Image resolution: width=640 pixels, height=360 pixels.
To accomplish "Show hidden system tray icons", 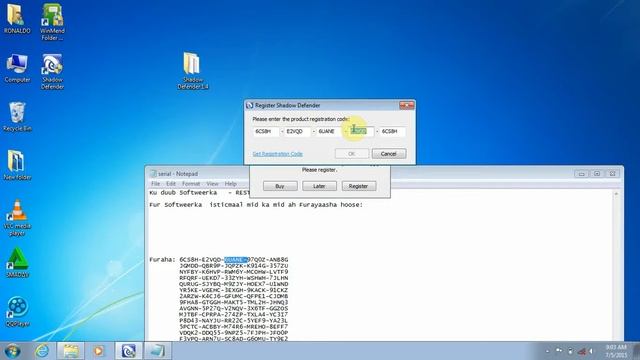I will tap(547, 351).
